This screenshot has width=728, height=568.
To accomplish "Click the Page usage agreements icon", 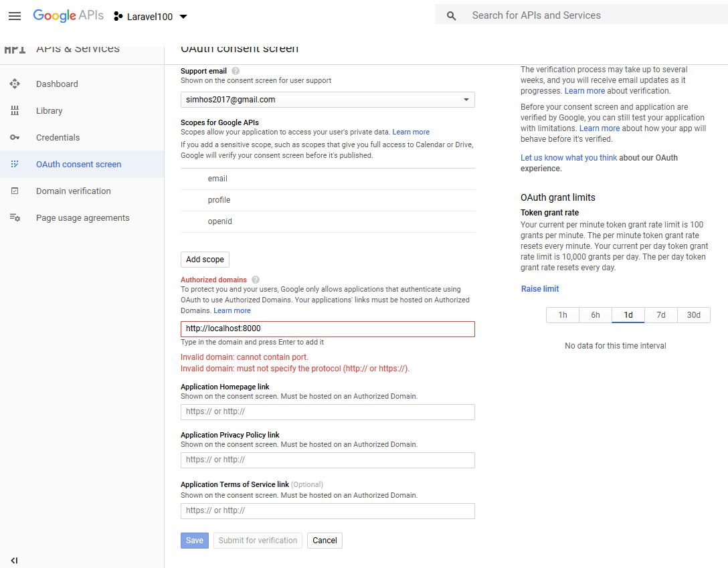I will click(15, 217).
